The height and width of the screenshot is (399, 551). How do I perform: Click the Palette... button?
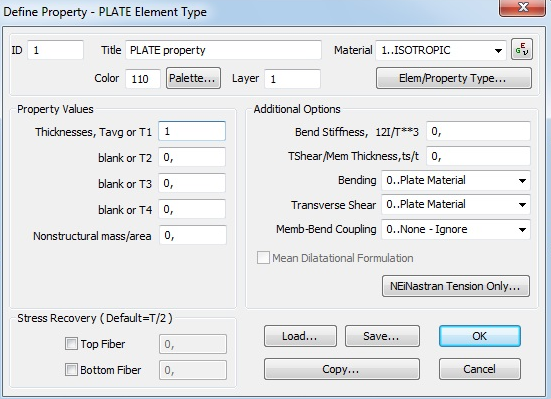point(193,78)
